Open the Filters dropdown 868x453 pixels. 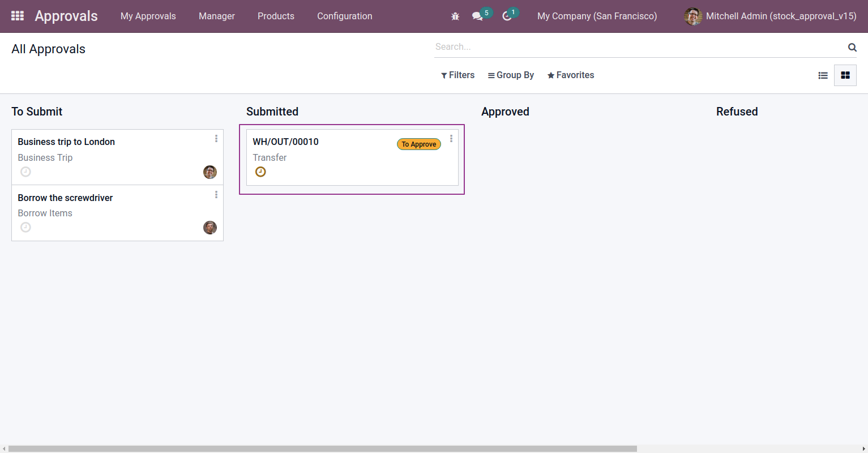tap(457, 75)
